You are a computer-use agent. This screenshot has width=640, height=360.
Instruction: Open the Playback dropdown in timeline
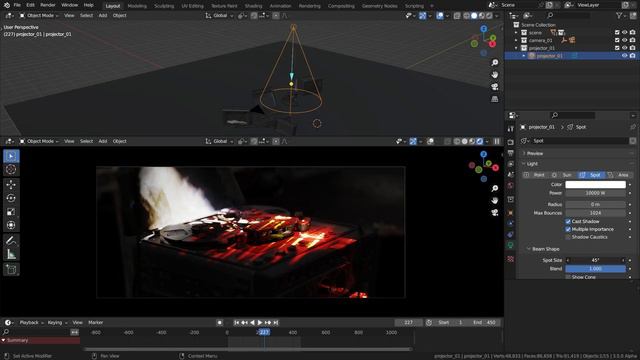pos(31,322)
